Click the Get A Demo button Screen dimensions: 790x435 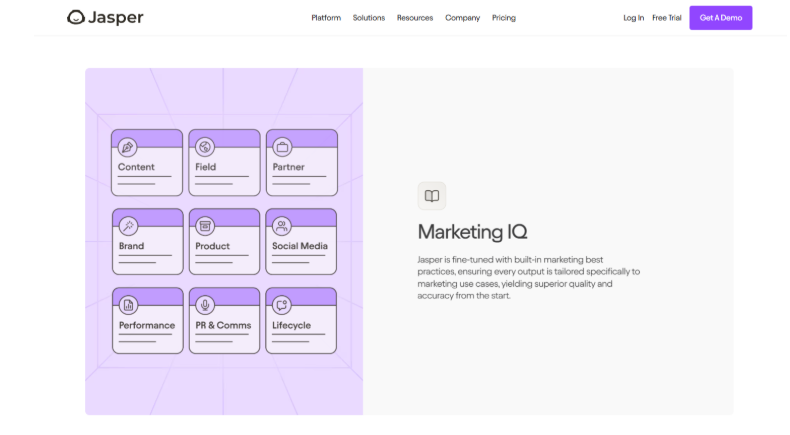coord(720,18)
